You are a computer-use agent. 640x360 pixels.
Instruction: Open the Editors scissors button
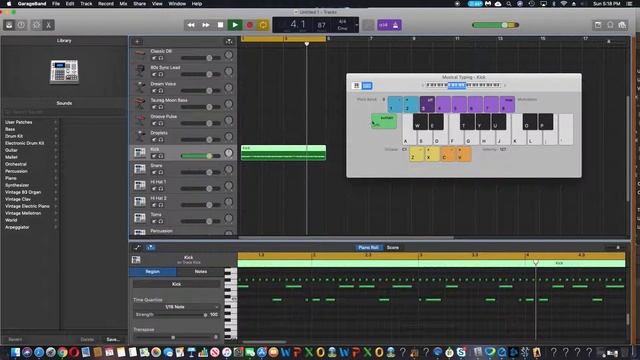click(x=49, y=25)
